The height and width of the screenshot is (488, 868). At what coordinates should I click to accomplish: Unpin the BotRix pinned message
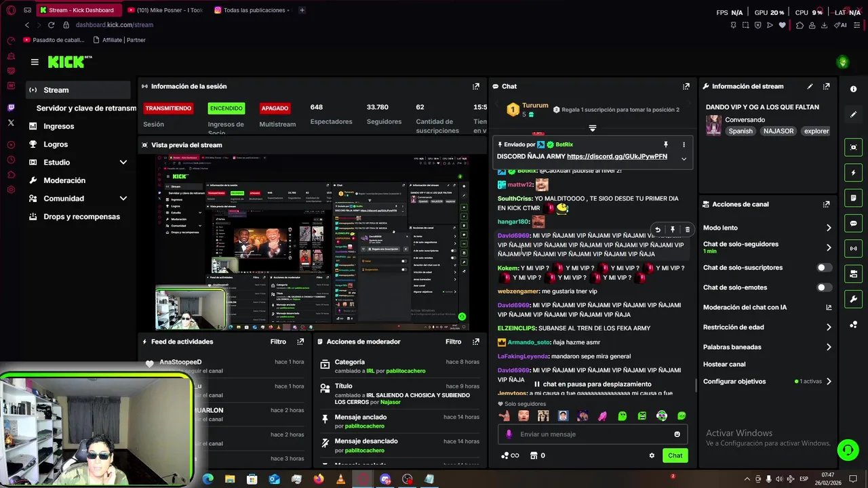coord(665,144)
